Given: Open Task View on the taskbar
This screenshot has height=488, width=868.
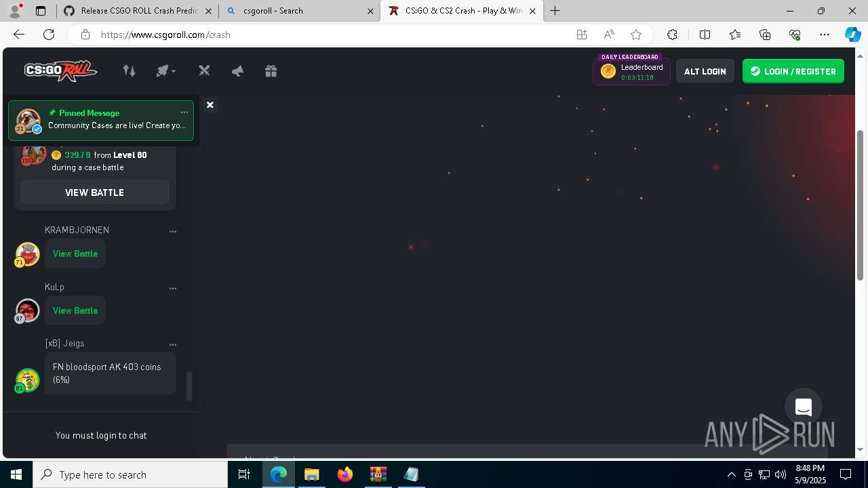Looking at the screenshot, I should [244, 474].
